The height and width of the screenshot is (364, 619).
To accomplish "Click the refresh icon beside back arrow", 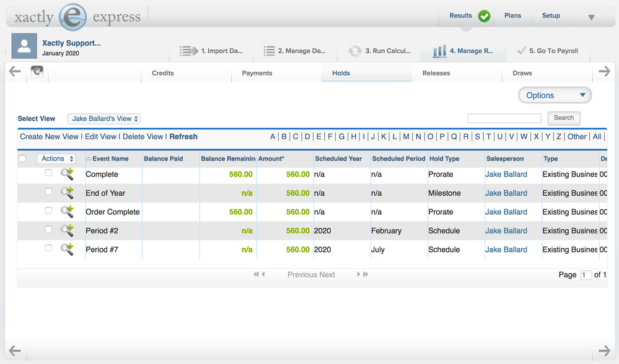I will tap(37, 71).
